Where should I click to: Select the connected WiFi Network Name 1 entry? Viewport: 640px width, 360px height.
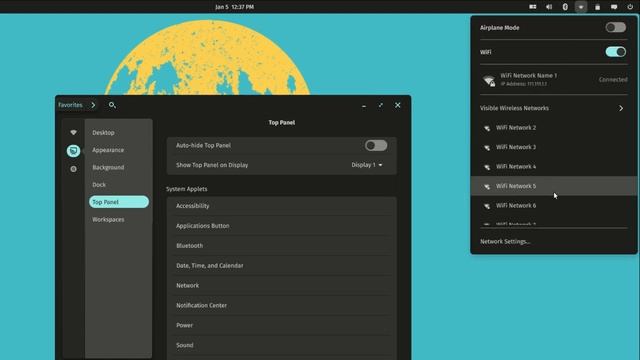(x=554, y=80)
